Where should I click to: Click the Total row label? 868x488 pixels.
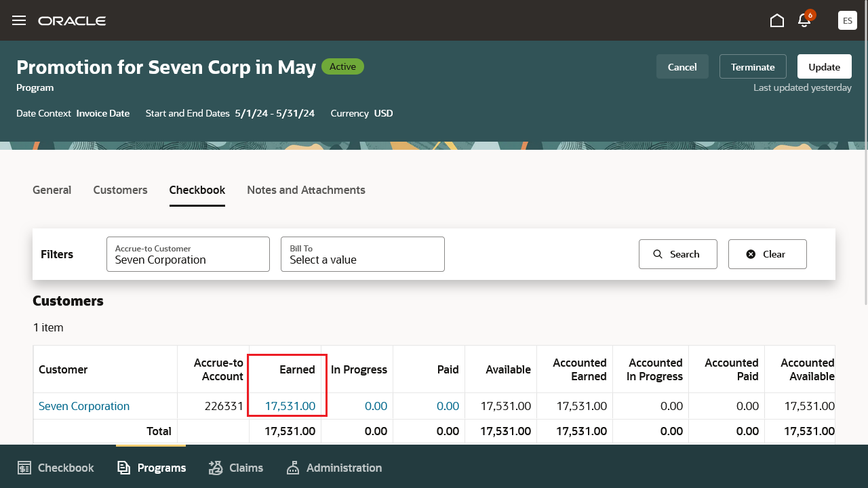click(159, 431)
